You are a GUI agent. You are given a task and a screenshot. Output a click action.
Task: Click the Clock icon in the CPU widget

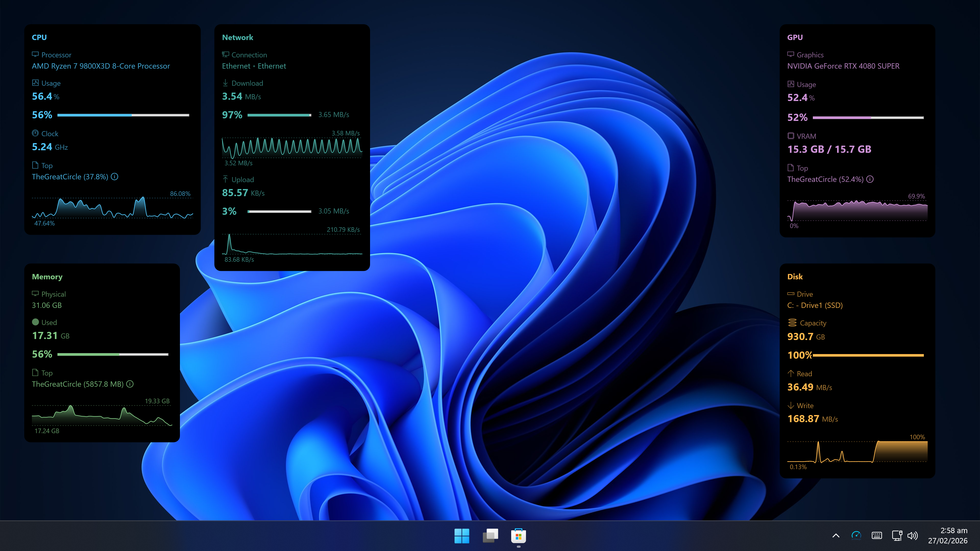pos(35,133)
